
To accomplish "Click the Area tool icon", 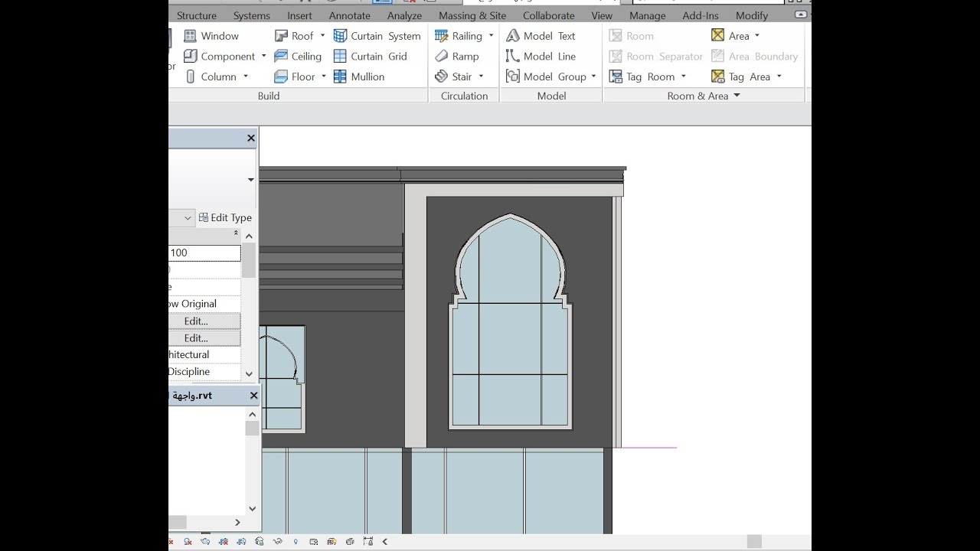I will (x=717, y=35).
